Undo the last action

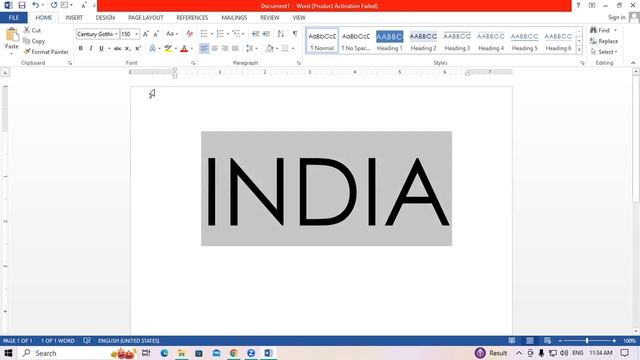36,5
